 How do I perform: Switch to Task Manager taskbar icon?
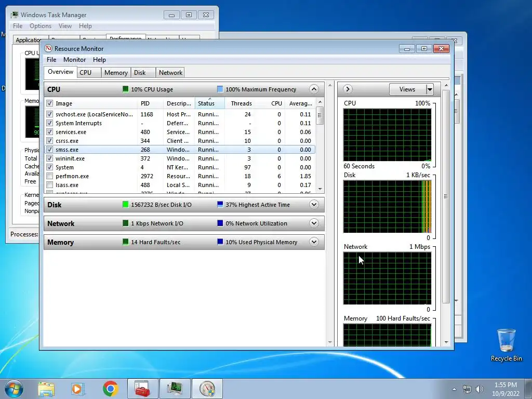click(175, 389)
